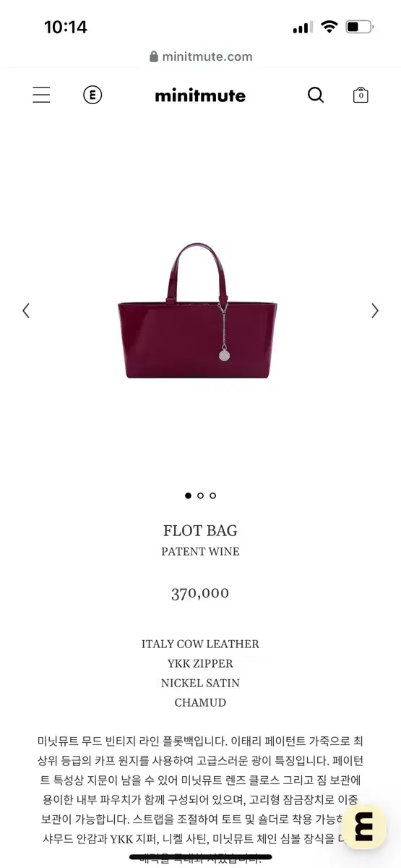Select the first carousel dot

click(188, 495)
